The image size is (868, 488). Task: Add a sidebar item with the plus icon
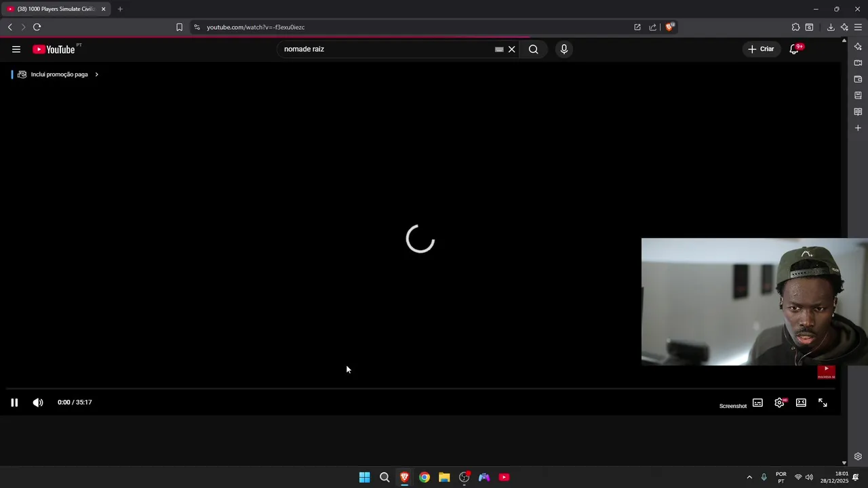pos(858,128)
